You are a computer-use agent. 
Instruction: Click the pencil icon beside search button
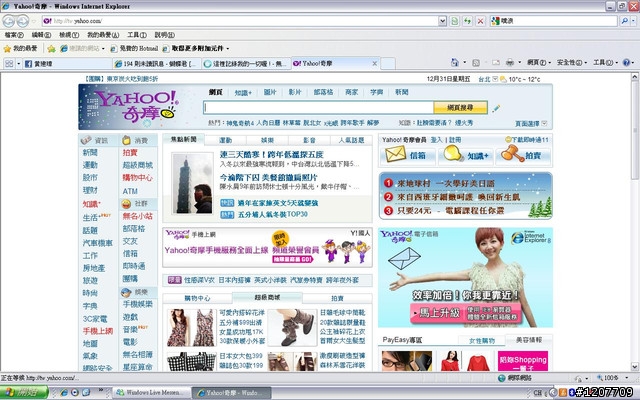pyautogui.click(x=496, y=108)
